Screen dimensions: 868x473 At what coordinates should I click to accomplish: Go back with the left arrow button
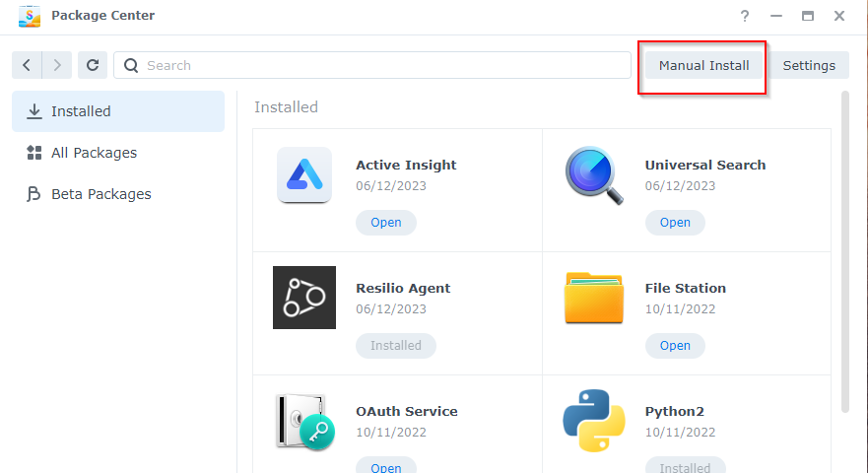(27, 65)
